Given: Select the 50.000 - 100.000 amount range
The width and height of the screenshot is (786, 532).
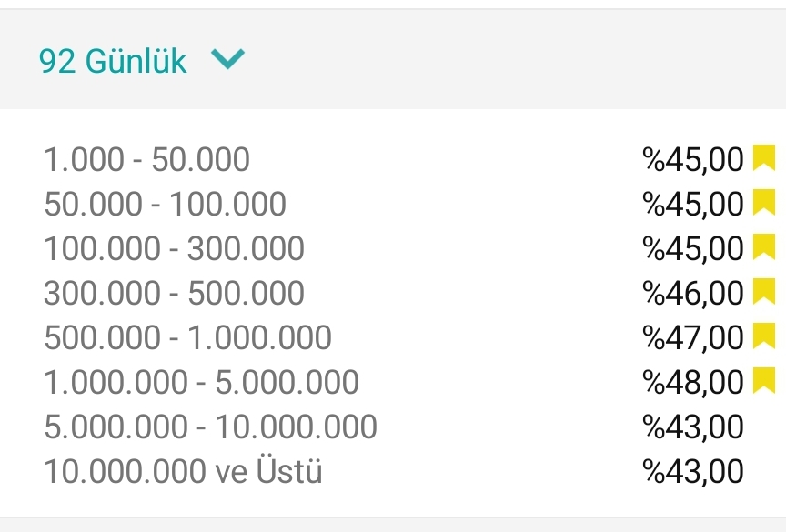Looking at the screenshot, I should point(165,205).
